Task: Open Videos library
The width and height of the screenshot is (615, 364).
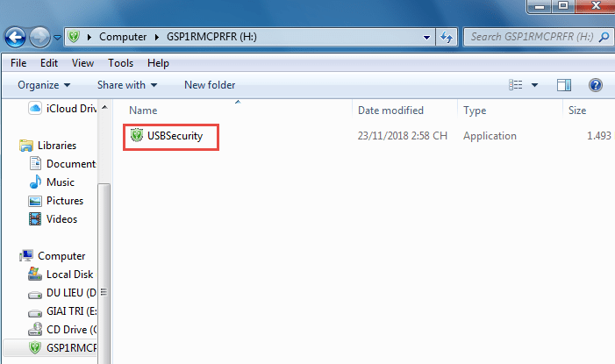Action: pyautogui.click(x=61, y=219)
